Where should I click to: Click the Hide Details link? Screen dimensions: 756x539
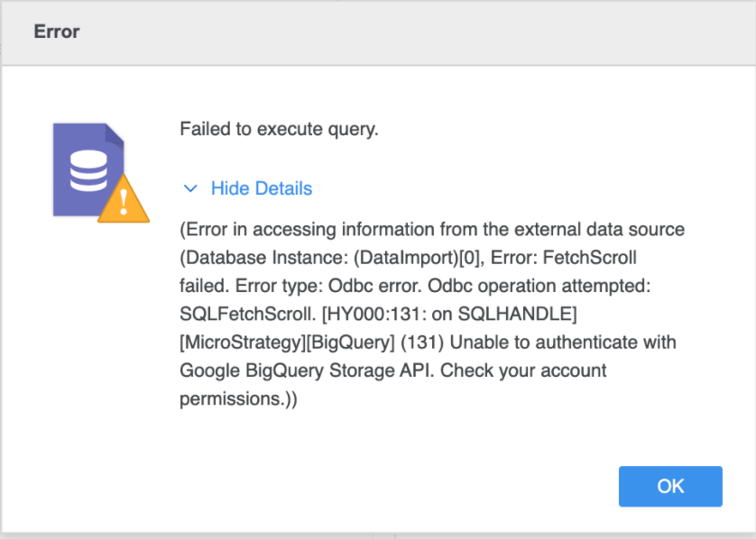(261, 188)
